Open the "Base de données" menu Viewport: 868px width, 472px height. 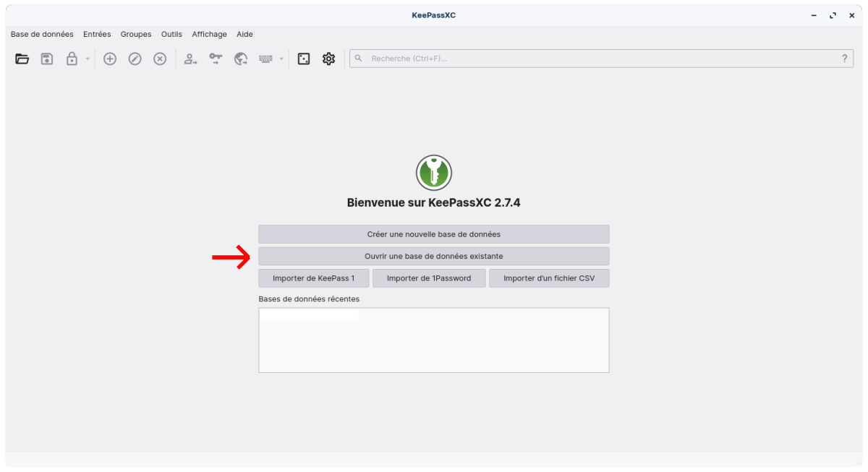point(42,34)
